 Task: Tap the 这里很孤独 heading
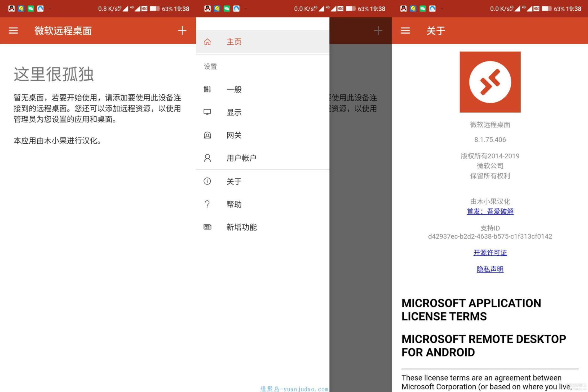[54, 74]
